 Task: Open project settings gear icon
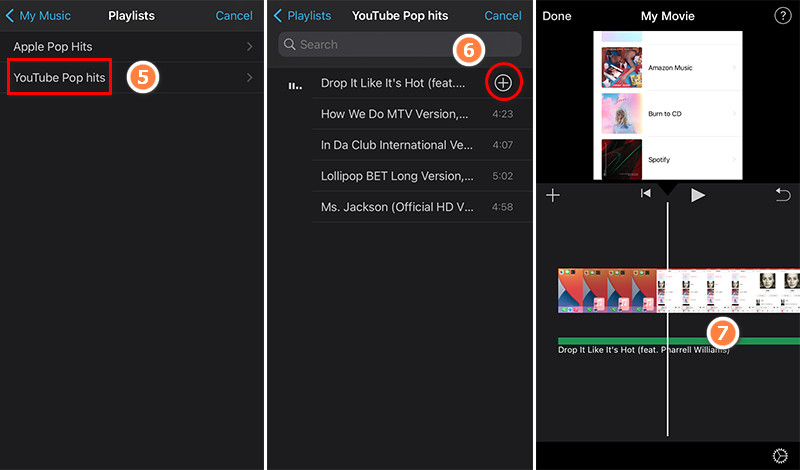point(780,455)
